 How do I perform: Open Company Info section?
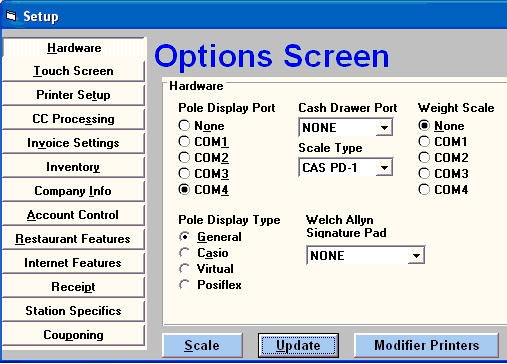click(74, 191)
